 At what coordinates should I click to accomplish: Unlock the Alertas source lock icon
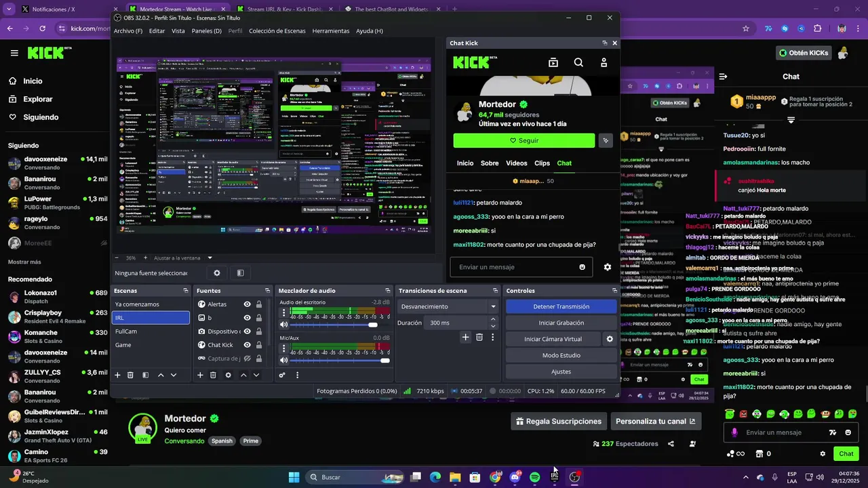coord(258,304)
